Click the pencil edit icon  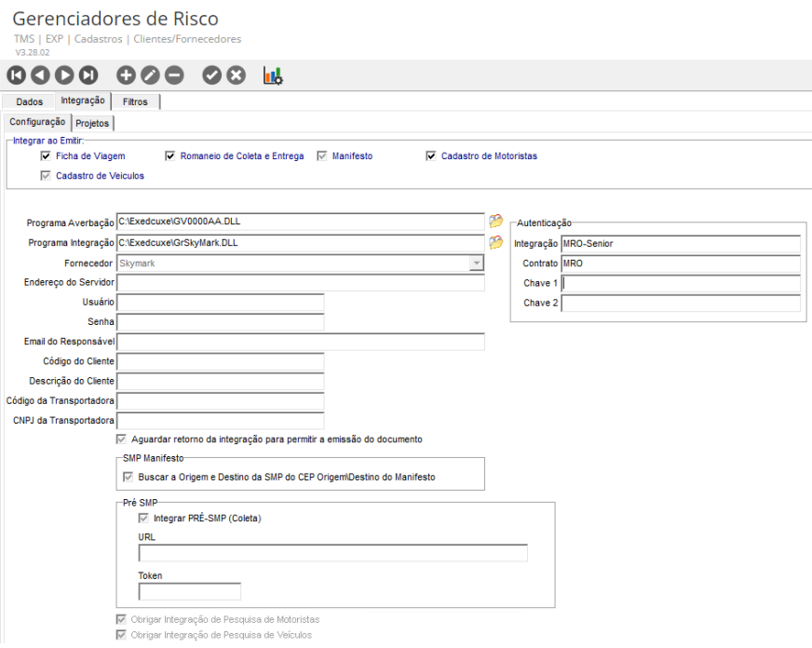[x=150, y=76]
